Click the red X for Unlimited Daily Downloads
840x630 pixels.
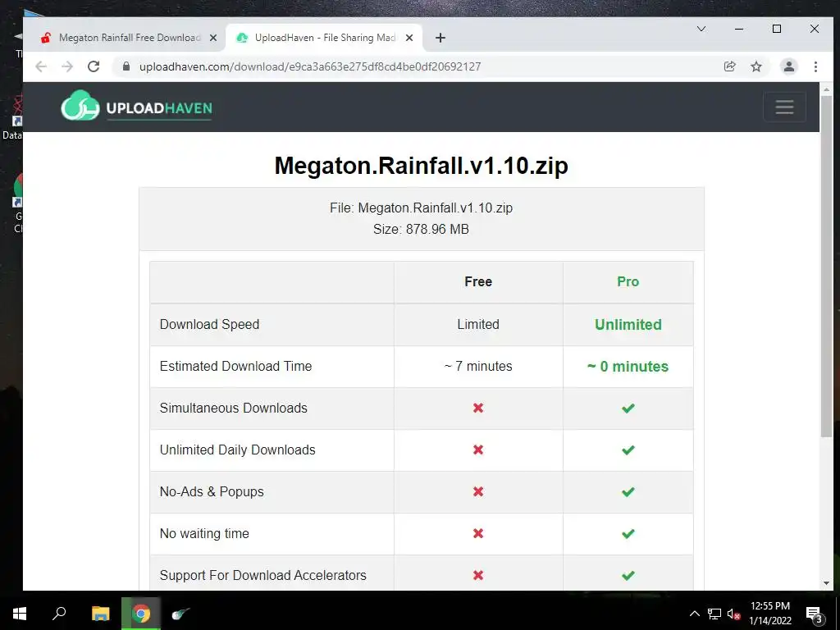pos(478,450)
